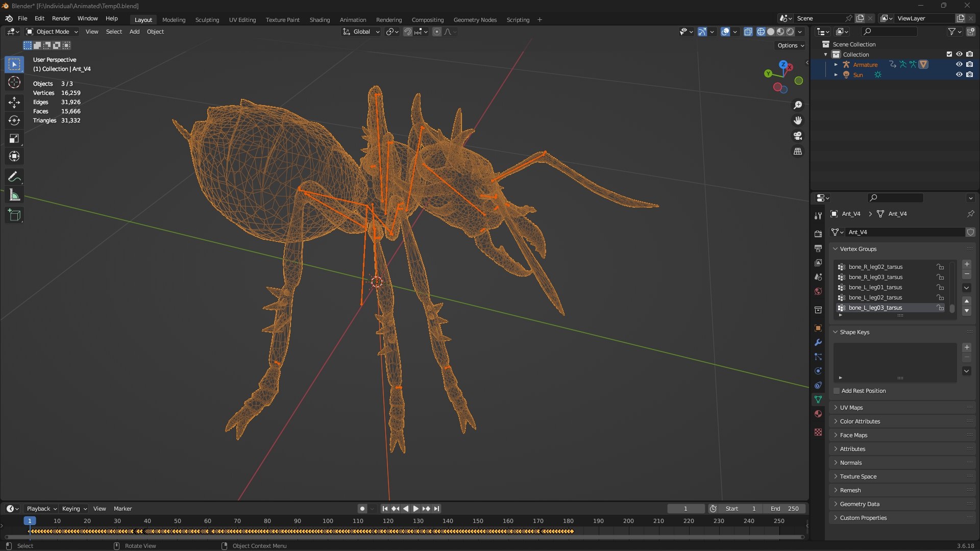Open Modifiers wrench properties tab
The image size is (980, 551).
click(x=818, y=342)
